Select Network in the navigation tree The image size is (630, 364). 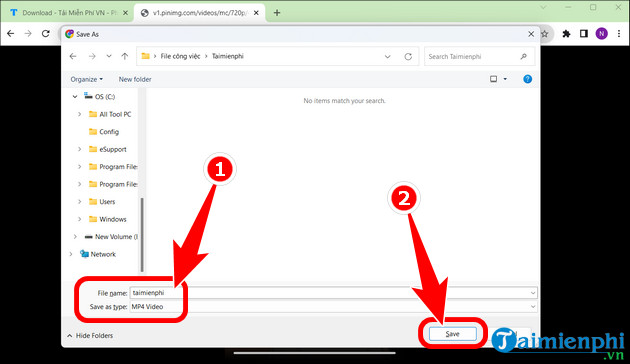98,254
